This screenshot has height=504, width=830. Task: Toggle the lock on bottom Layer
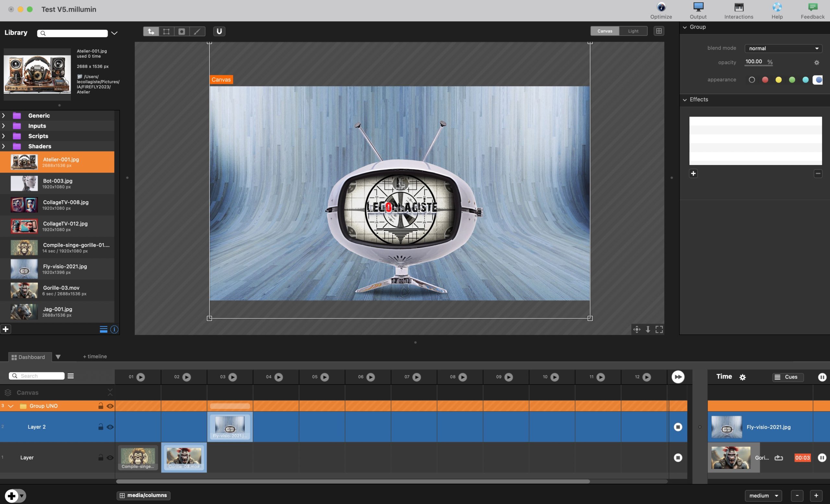101,457
